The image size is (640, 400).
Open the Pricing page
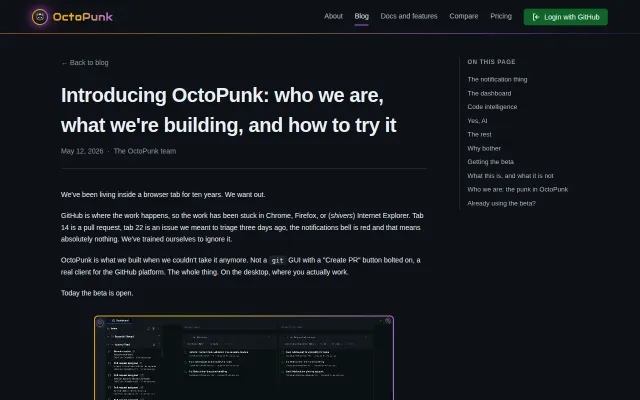(501, 16)
